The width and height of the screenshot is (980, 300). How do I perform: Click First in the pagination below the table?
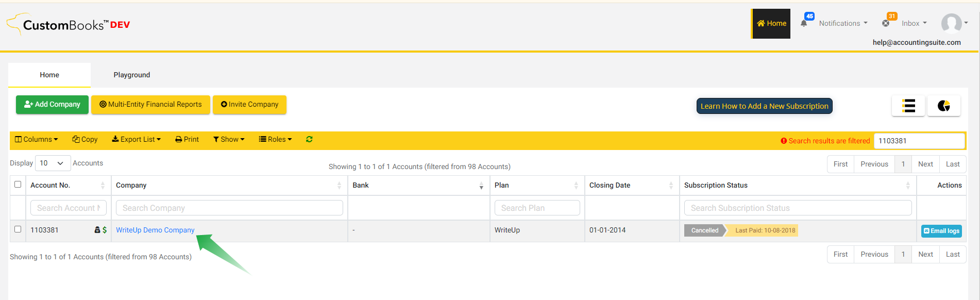(840, 255)
